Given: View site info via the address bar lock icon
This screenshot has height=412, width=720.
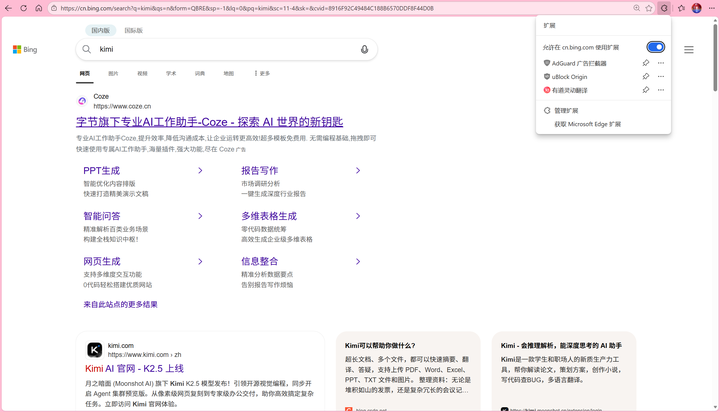Looking at the screenshot, I should pyautogui.click(x=54, y=8).
